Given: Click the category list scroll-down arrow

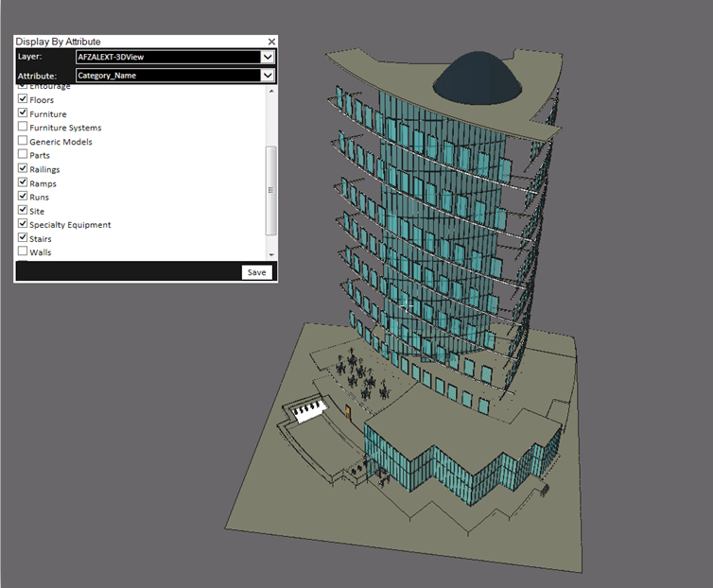Looking at the screenshot, I should pyautogui.click(x=271, y=255).
